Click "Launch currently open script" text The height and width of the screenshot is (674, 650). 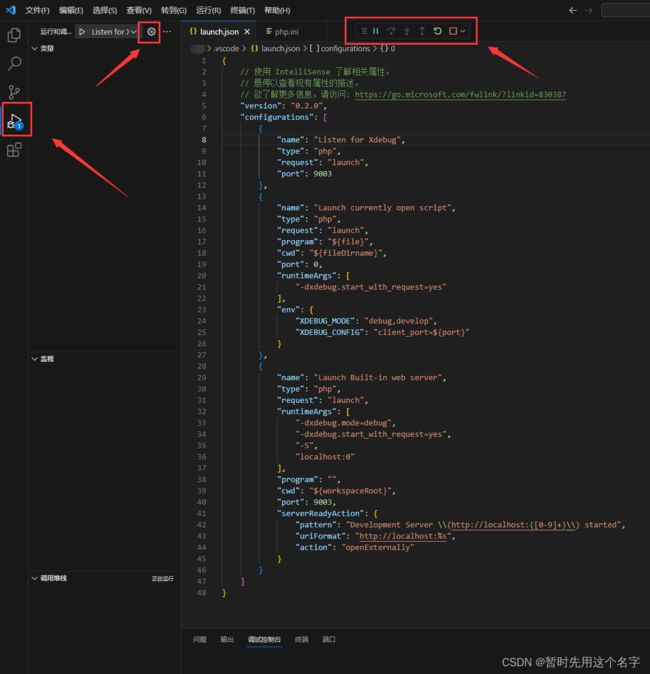coord(383,208)
